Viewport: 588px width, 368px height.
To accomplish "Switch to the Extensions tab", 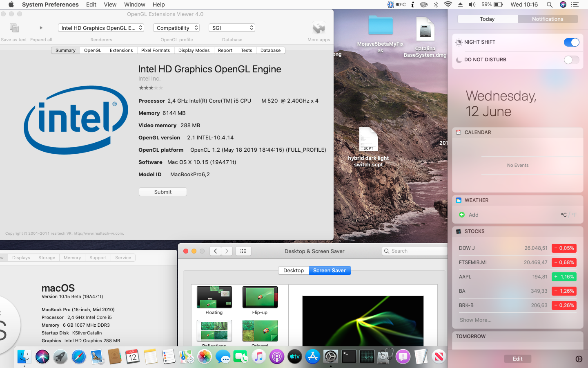I will click(121, 50).
